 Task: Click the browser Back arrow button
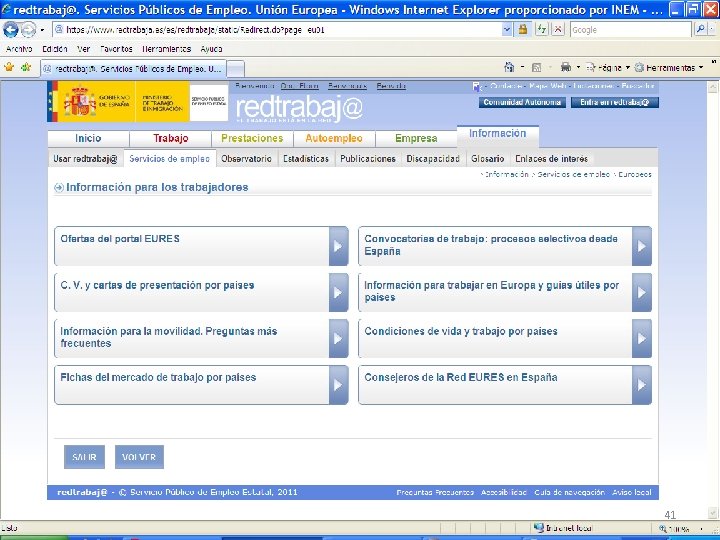click(11, 30)
